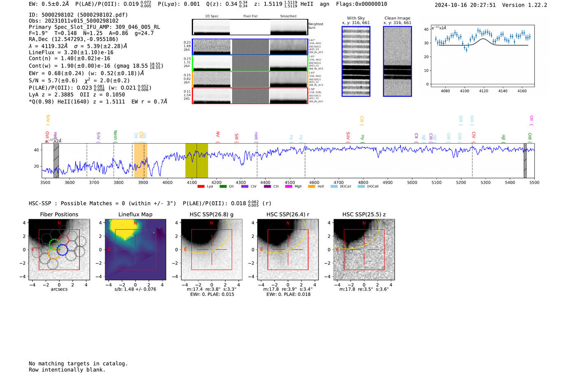
Task: Click the Row intentionally blank text
Action: (x=67, y=370)
